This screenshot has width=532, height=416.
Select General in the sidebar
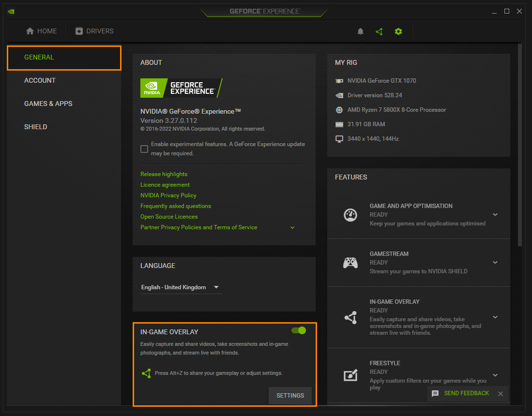pyautogui.click(x=64, y=58)
